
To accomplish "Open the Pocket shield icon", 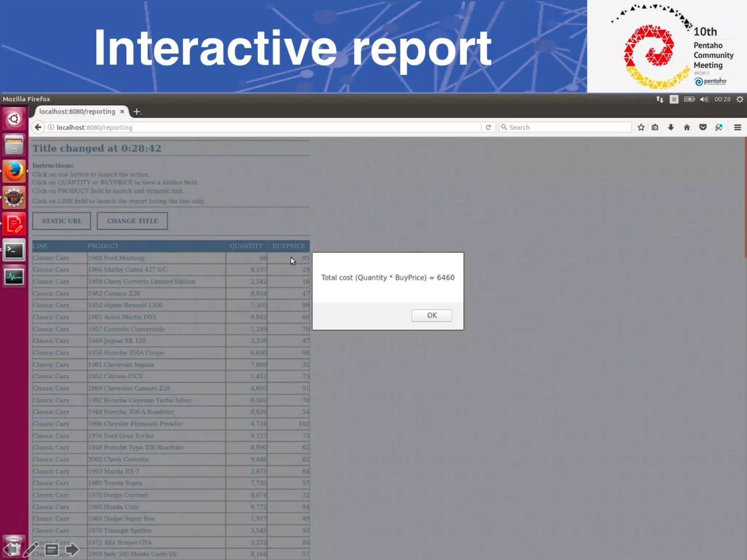I will coord(703,127).
